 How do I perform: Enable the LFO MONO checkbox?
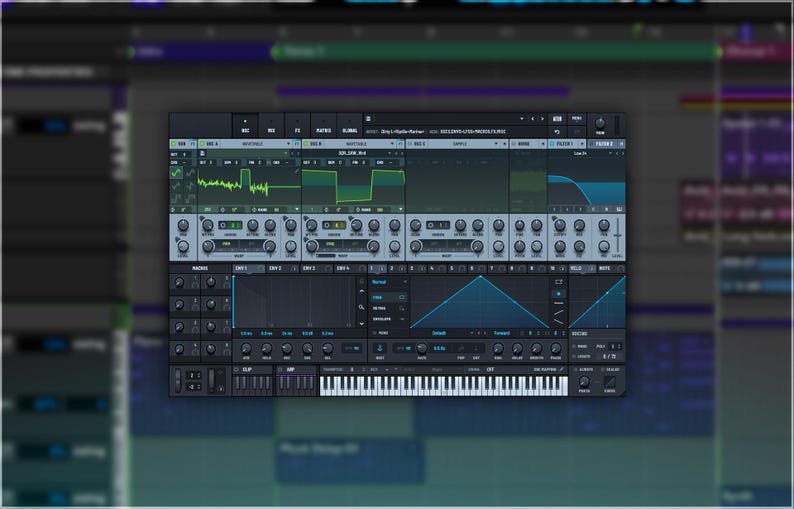(x=375, y=333)
